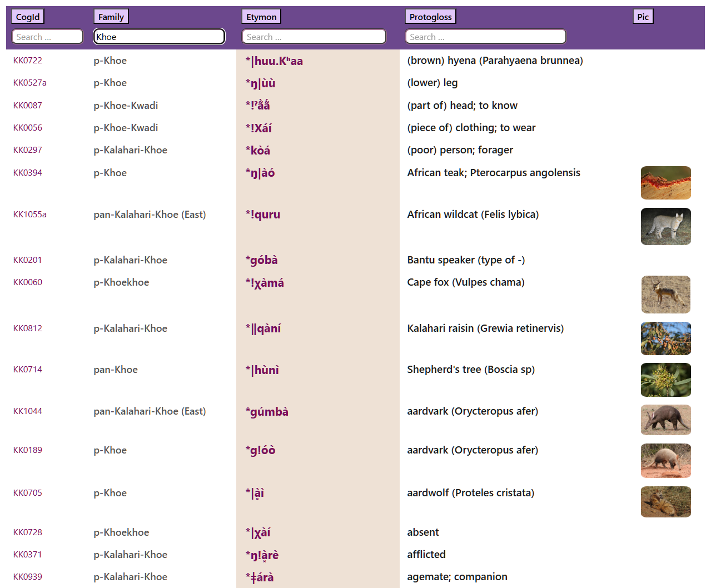Click the etymon *!quru entry

(263, 215)
